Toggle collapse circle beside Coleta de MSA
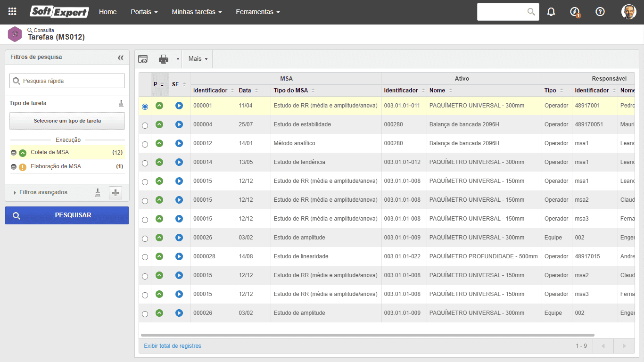The image size is (644, 362). pyautogui.click(x=14, y=153)
